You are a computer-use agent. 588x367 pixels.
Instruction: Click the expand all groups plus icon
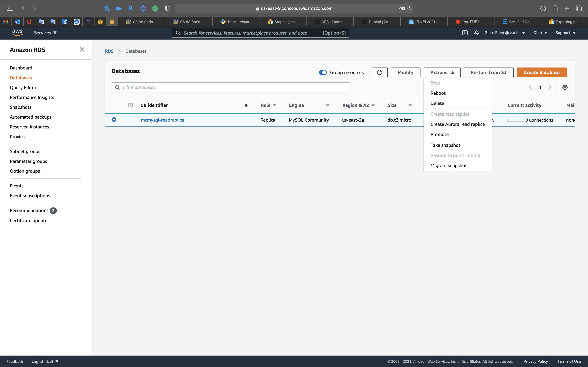pyautogui.click(x=130, y=105)
